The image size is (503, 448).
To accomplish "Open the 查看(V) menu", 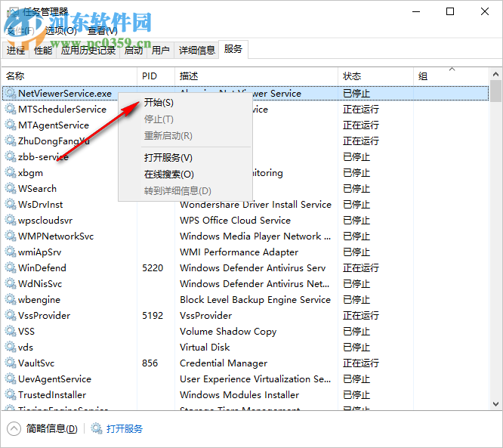I will [103, 31].
